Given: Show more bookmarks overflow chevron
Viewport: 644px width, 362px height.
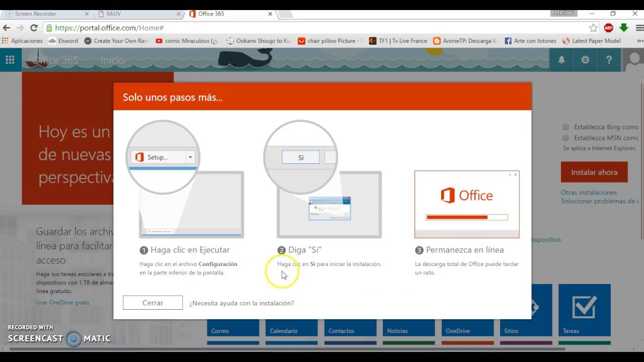Looking at the screenshot, I should [640, 41].
